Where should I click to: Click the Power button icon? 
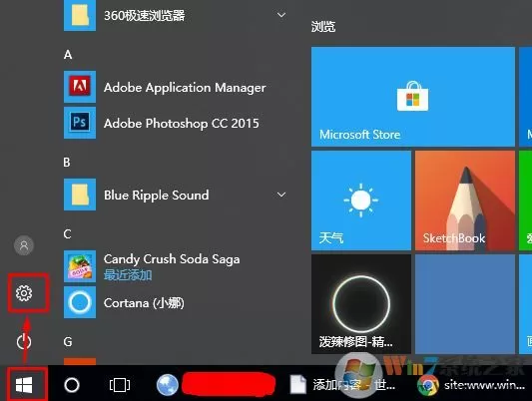(x=24, y=342)
